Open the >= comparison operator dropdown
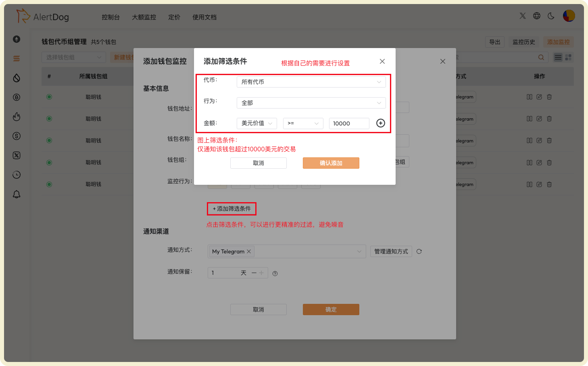The image size is (588, 366). coord(303,123)
